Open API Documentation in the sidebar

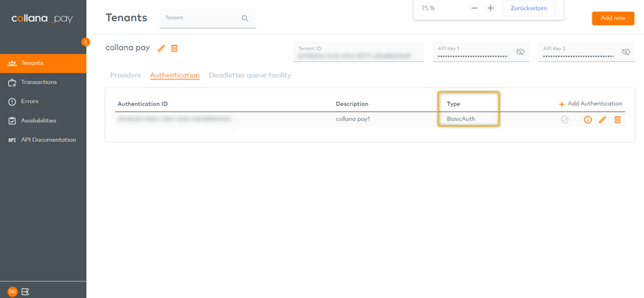tap(43, 140)
